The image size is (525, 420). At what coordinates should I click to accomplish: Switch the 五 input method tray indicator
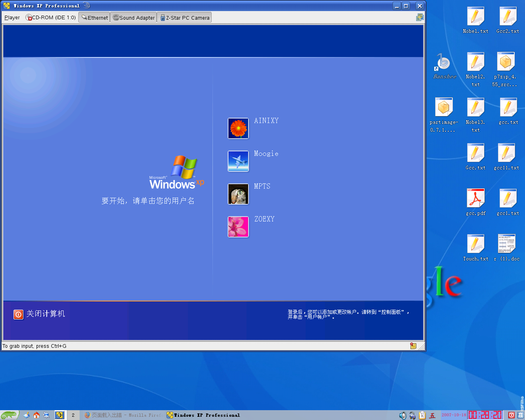point(432,415)
